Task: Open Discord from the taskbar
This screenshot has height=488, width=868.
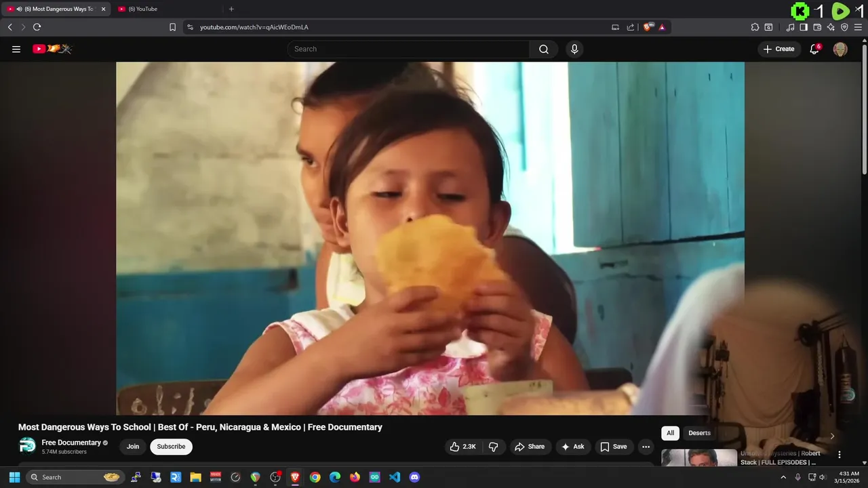Action: coord(414,477)
